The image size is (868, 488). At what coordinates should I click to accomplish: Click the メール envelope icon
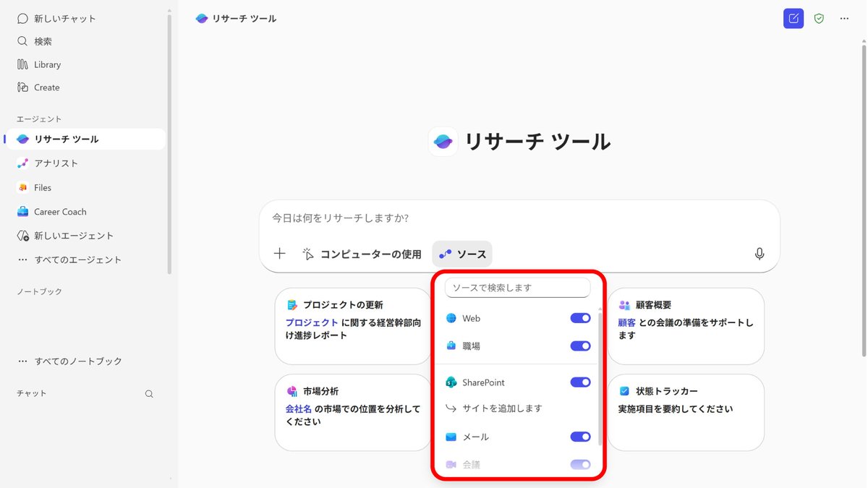(x=451, y=437)
